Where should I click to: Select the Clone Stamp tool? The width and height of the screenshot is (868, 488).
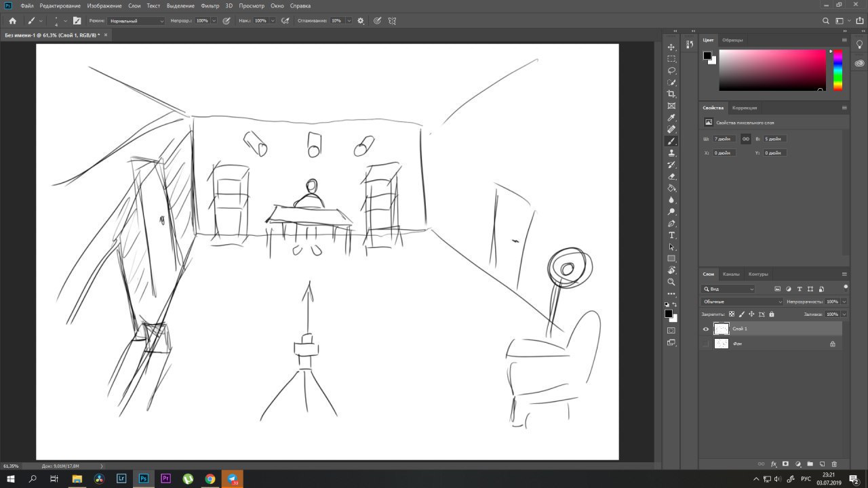[x=671, y=153]
